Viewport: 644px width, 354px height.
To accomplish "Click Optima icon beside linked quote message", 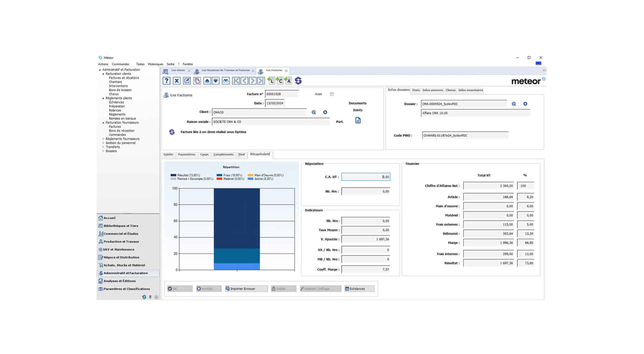I will tap(172, 132).
